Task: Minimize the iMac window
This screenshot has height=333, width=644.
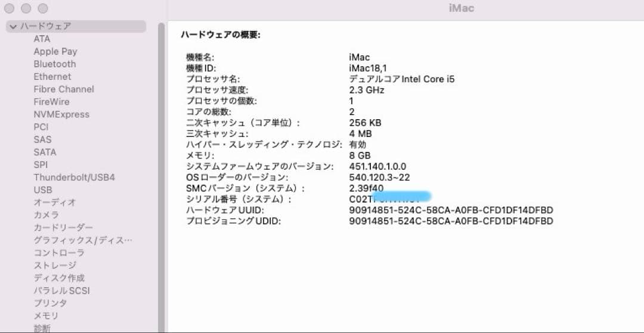Action: click(x=26, y=8)
